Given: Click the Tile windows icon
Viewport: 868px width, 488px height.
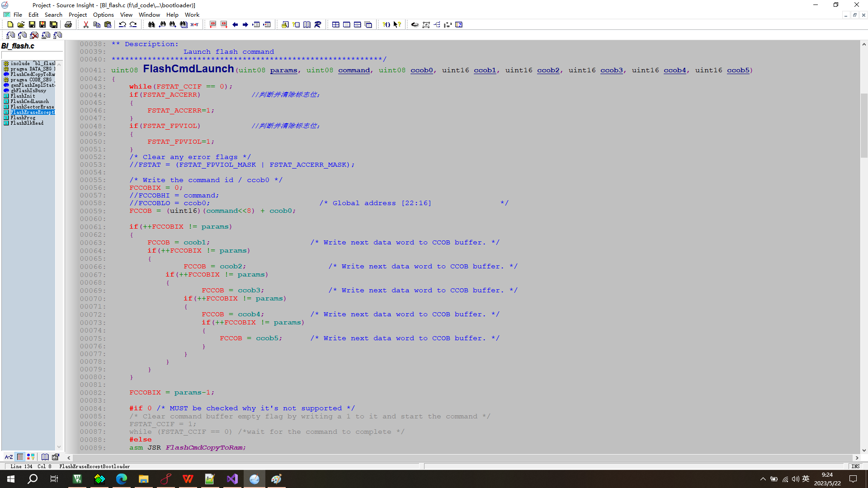Looking at the screenshot, I should click(336, 25).
